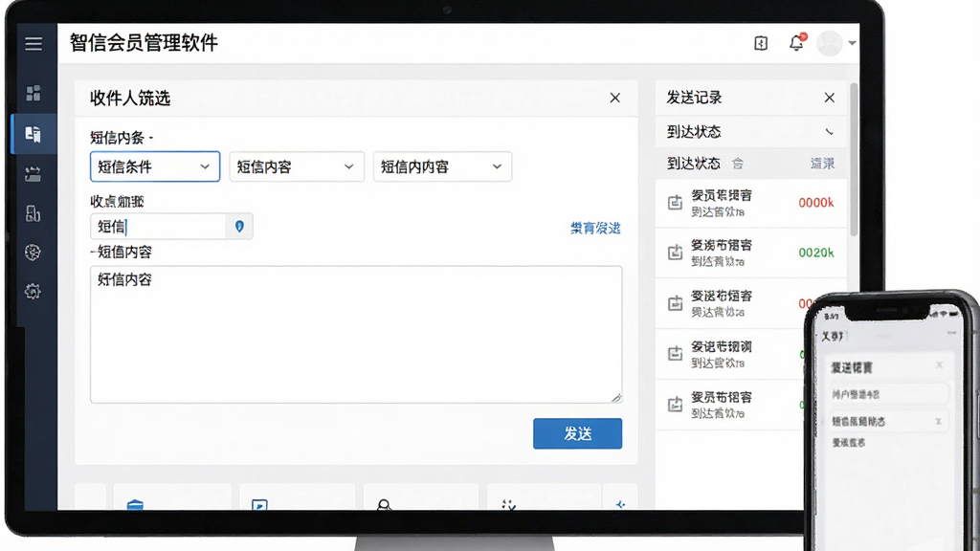The image size is (980, 551).
Task: Click the 发送记录 panel scrollbar
Action: click(854, 160)
